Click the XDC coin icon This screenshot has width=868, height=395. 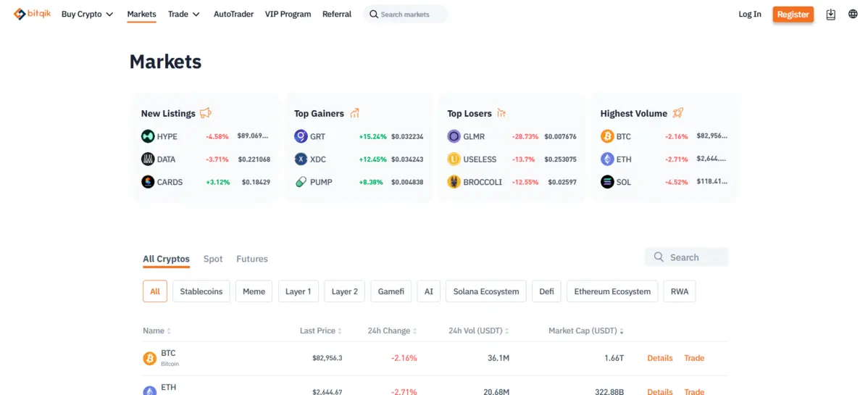[301, 159]
